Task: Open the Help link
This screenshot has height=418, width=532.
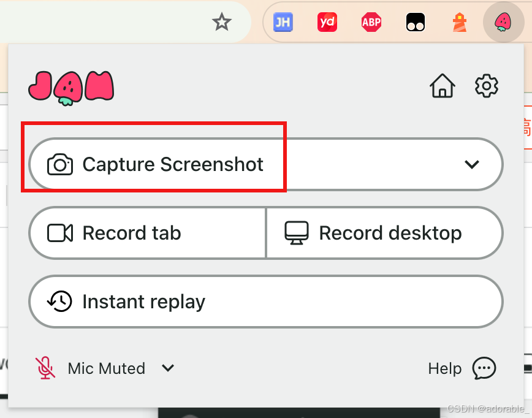Action: click(x=445, y=368)
